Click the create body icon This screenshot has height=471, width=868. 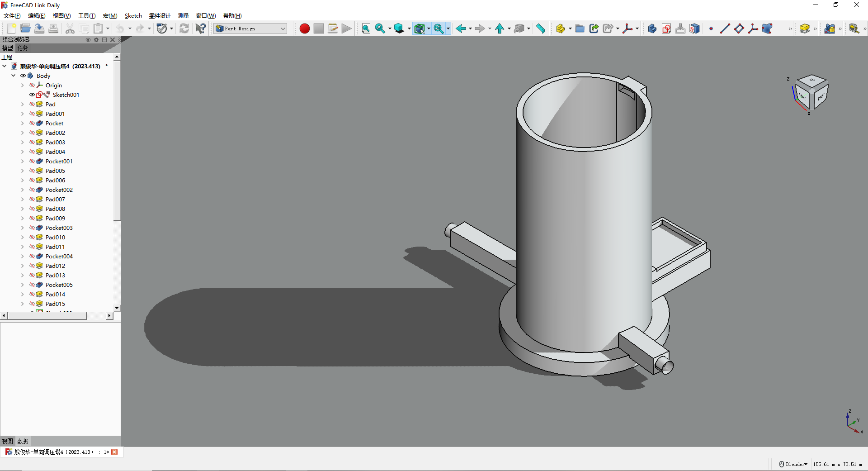(x=652, y=29)
